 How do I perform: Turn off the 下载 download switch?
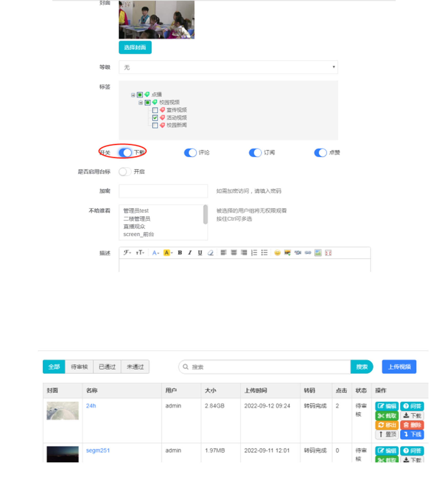click(125, 153)
